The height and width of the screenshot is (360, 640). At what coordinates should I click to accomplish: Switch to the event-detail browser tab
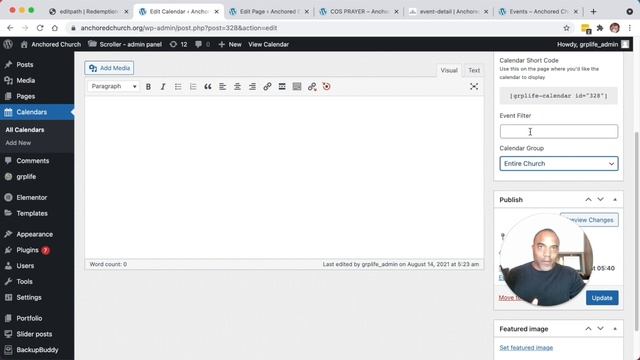click(x=449, y=11)
